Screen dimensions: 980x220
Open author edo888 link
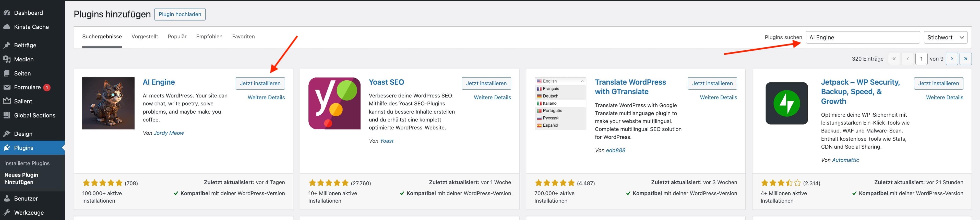616,150
